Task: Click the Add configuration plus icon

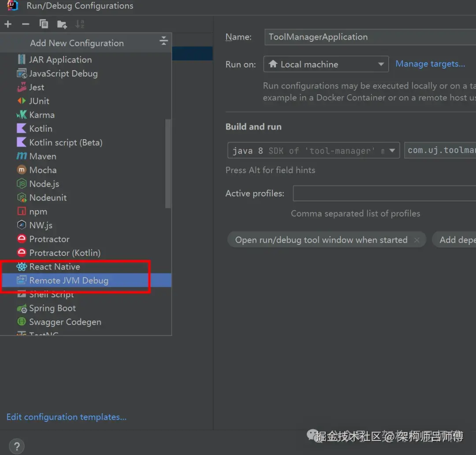Action: (x=8, y=24)
